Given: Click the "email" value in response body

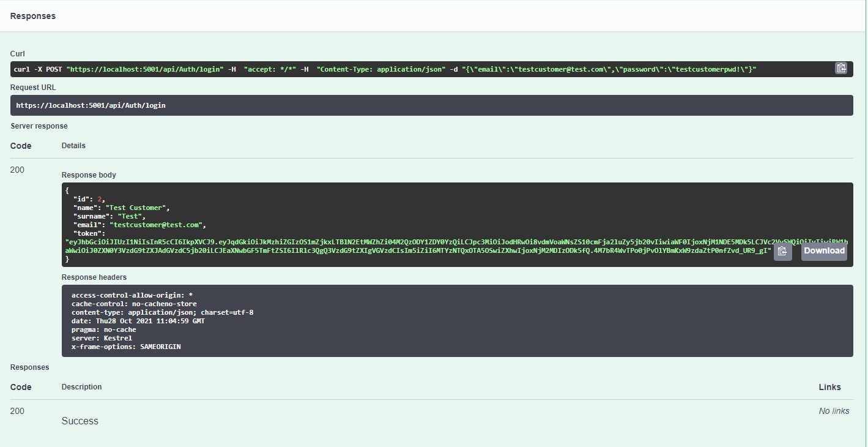Looking at the screenshot, I should (156, 225).
